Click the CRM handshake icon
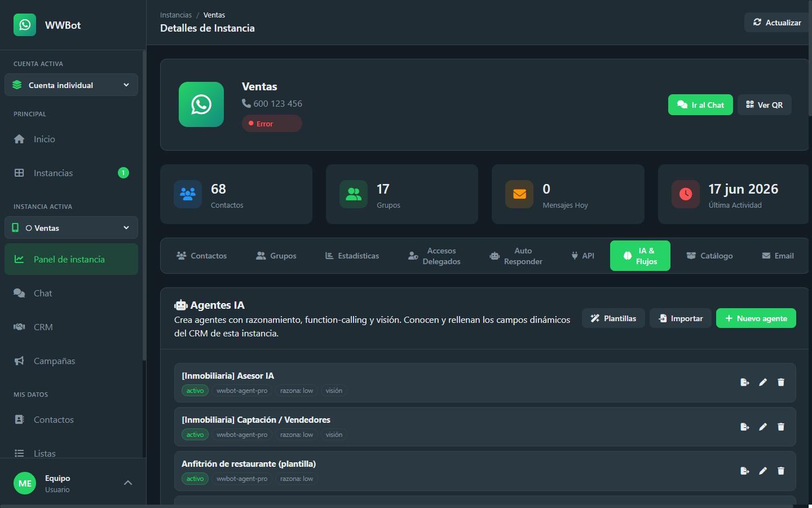Image resolution: width=812 pixels, height=508 pixels. pos(19,327)
